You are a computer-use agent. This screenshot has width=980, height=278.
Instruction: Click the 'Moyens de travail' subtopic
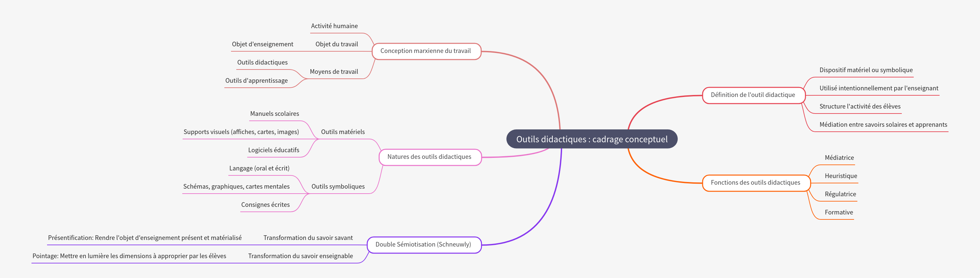(334, 71)
